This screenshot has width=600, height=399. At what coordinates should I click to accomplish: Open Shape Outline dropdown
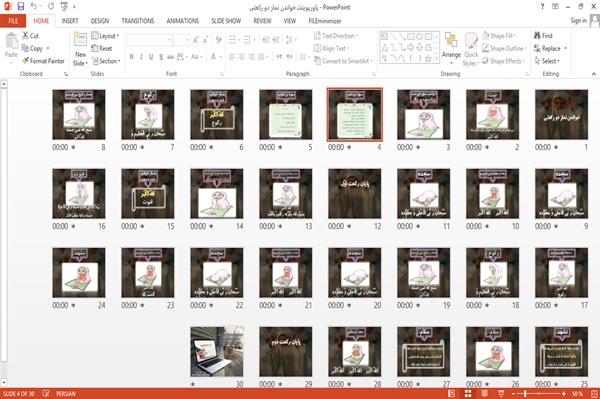click(x=504, y=48)
